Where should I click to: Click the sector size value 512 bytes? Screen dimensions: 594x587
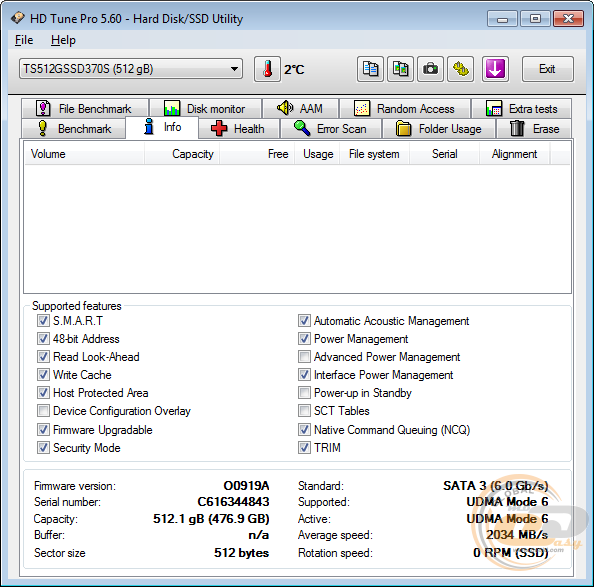[x=241, y=553]
